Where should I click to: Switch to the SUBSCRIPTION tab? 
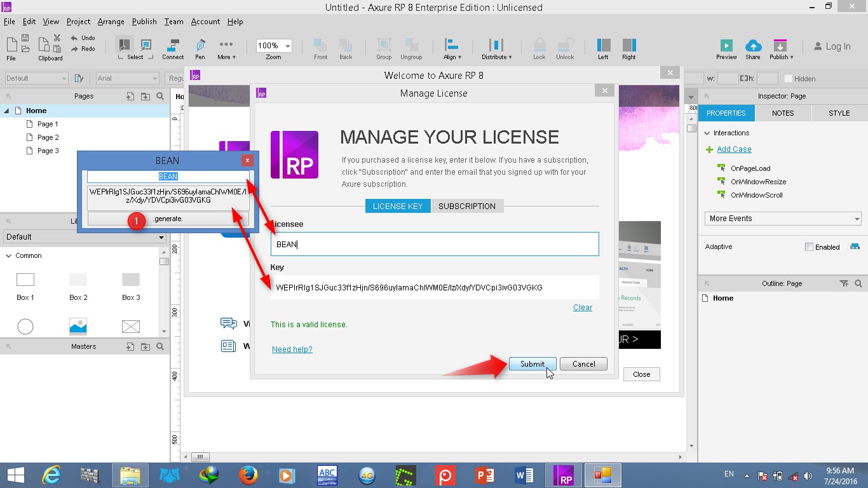467,206
